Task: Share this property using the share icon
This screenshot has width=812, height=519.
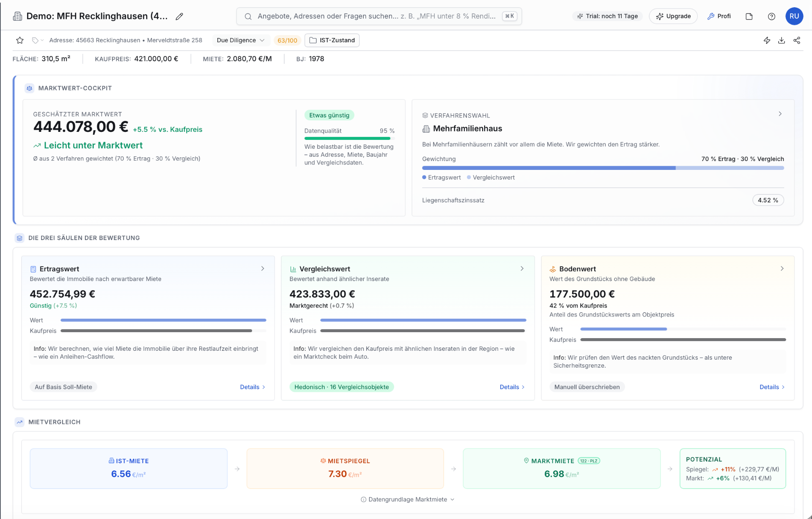Action: [x=797, y=40]
